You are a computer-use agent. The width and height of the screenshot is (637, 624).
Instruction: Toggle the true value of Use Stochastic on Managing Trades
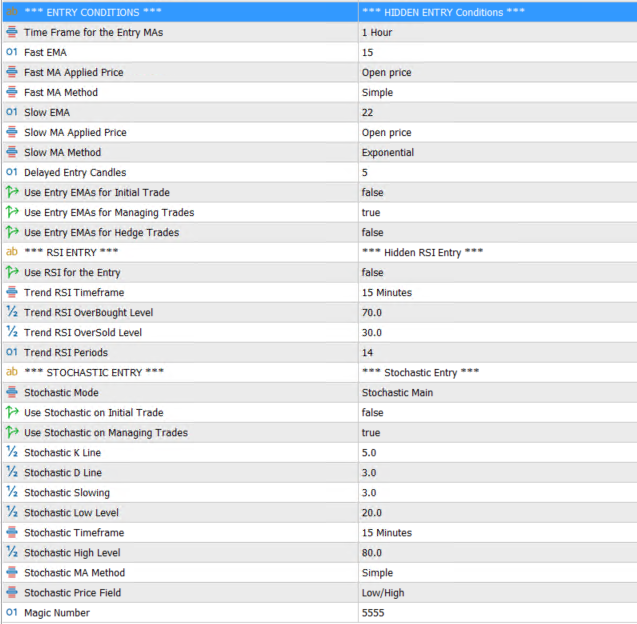tap(371, 432)
